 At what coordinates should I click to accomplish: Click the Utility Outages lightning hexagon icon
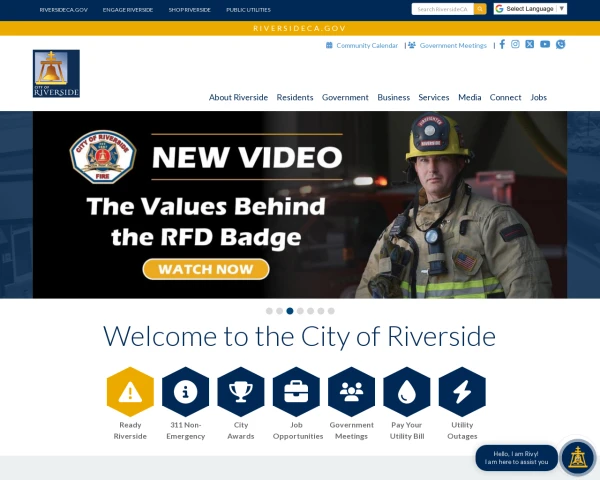462,392
